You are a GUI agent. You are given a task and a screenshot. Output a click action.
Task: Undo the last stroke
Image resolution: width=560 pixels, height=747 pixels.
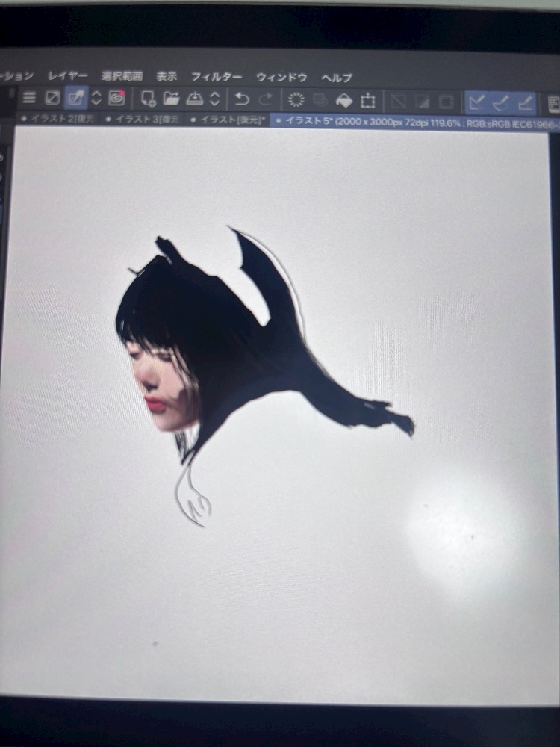coord(242,99)
